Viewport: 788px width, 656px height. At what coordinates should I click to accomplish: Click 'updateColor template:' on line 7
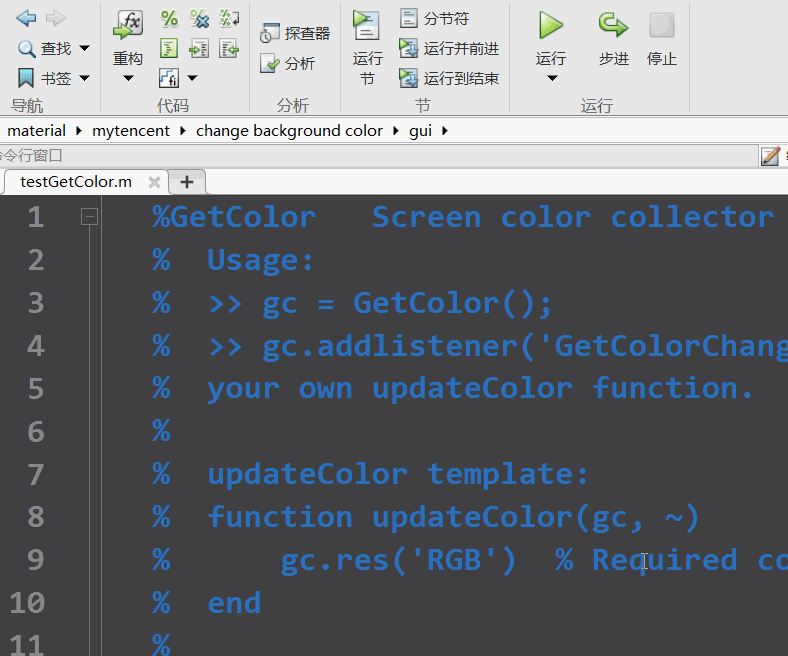398,474
